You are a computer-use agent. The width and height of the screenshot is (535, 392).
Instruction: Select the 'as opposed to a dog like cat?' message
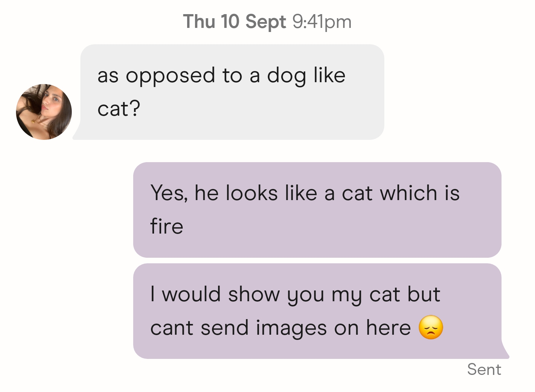point(232,92)
